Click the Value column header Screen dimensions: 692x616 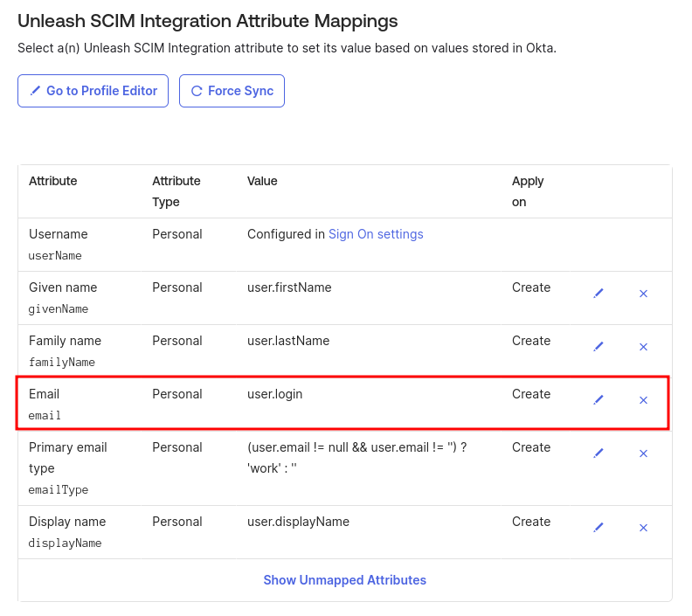click(x=262, y=181)
